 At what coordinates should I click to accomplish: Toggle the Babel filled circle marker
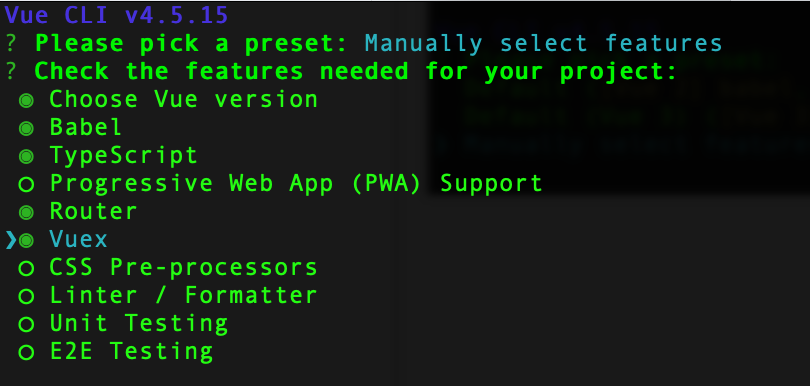click(26, 128)
